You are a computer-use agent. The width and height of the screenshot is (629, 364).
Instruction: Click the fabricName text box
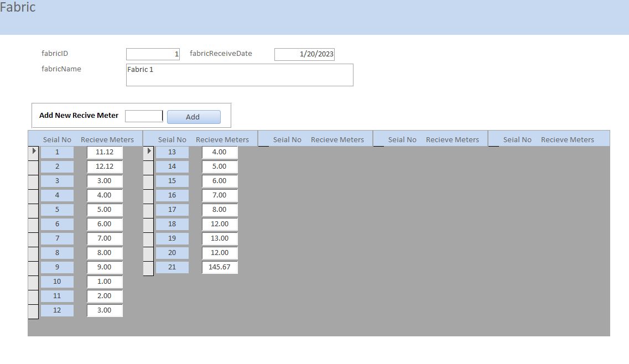tap(240, 75)
